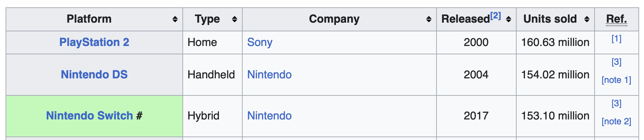Jump to note 1 reference

point(616,80)
